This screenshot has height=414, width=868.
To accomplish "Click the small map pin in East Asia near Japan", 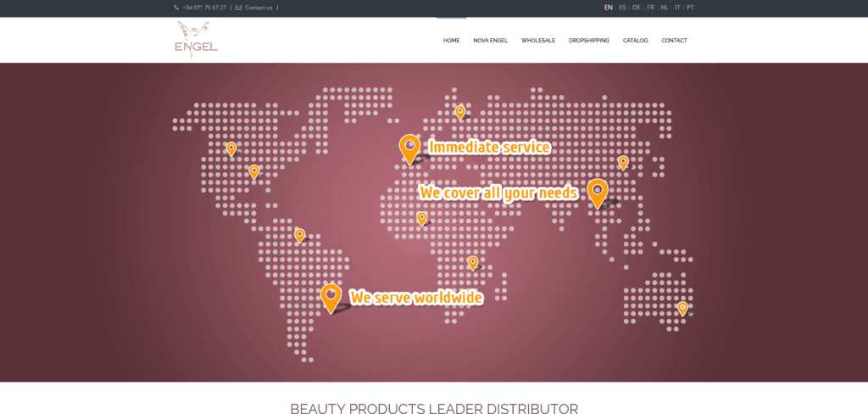I will click(x=623, y=162).
